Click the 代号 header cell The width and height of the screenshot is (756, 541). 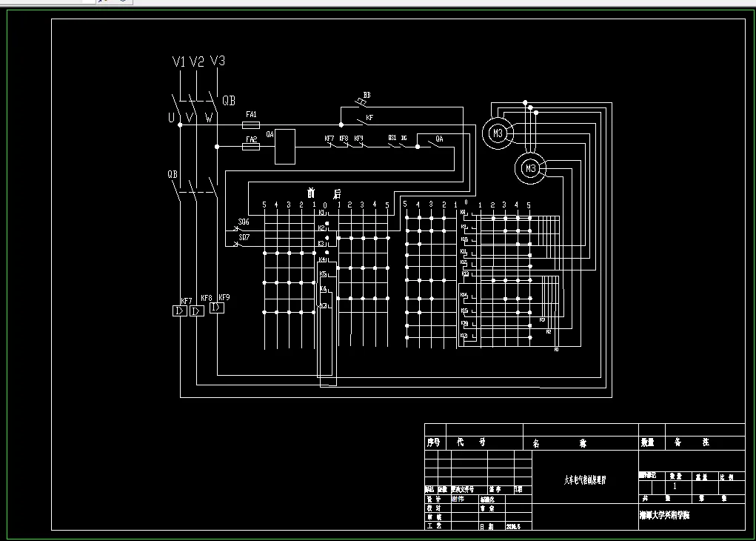coord(484,442)
